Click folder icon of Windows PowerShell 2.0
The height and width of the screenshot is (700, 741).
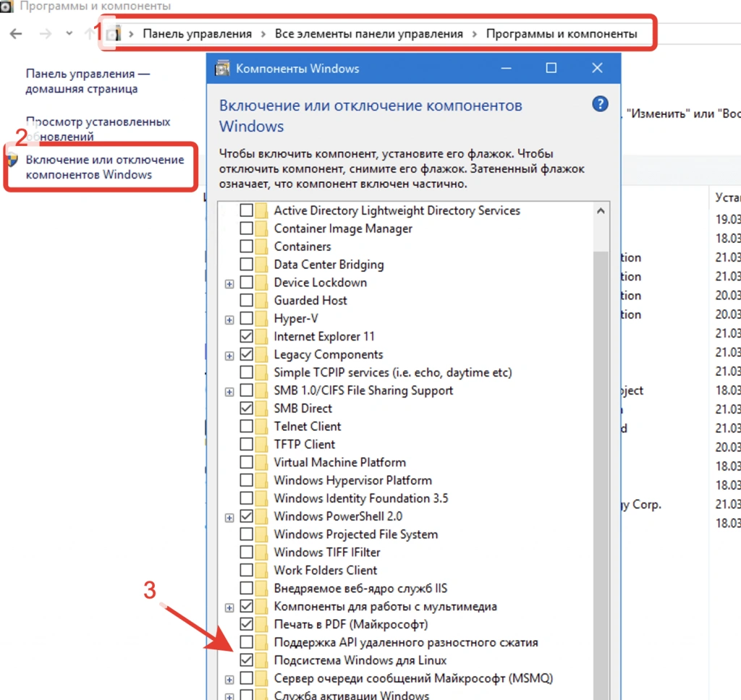[262, 516]
